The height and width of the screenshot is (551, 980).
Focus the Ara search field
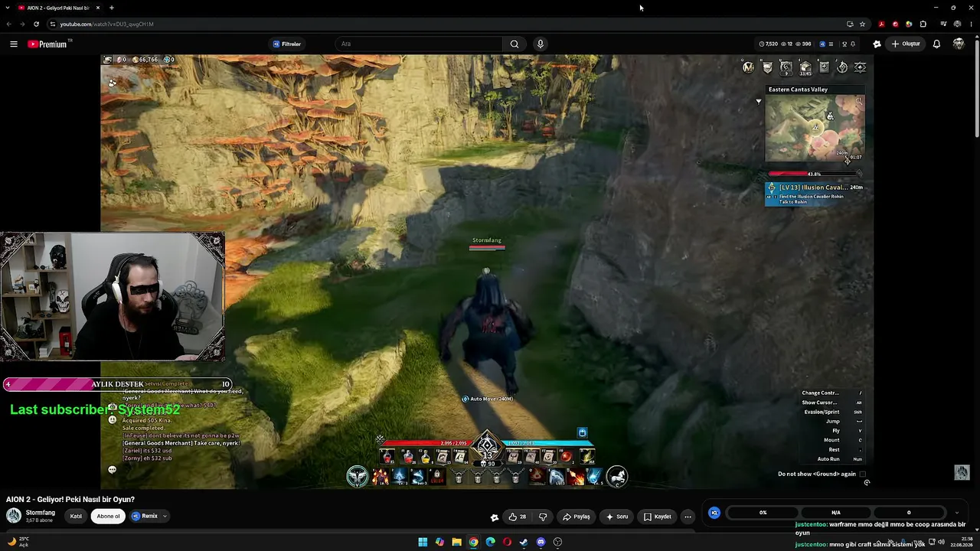point(420,44)
